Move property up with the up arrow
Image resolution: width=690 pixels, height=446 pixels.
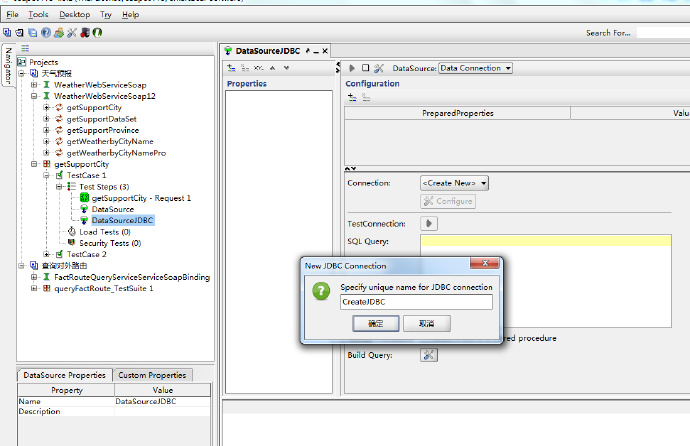pyautogui.click(x=273, y=68)
